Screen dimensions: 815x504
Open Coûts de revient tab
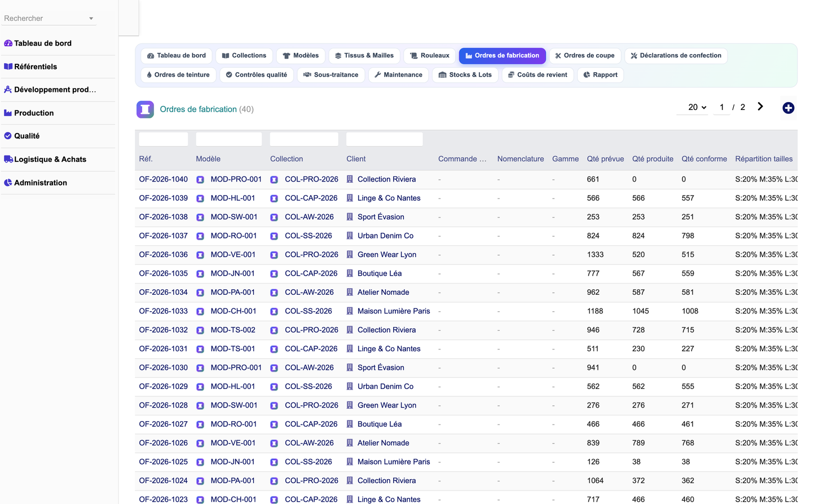coord(538,75)
